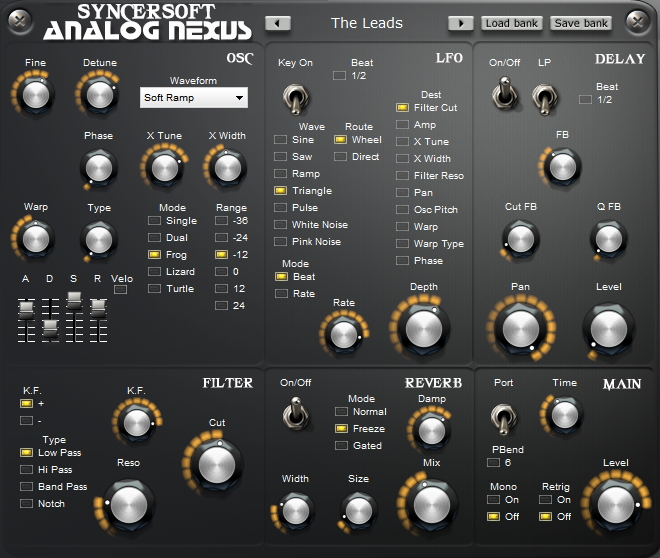Select the Lizard oscillator mode

pos(154,271)
